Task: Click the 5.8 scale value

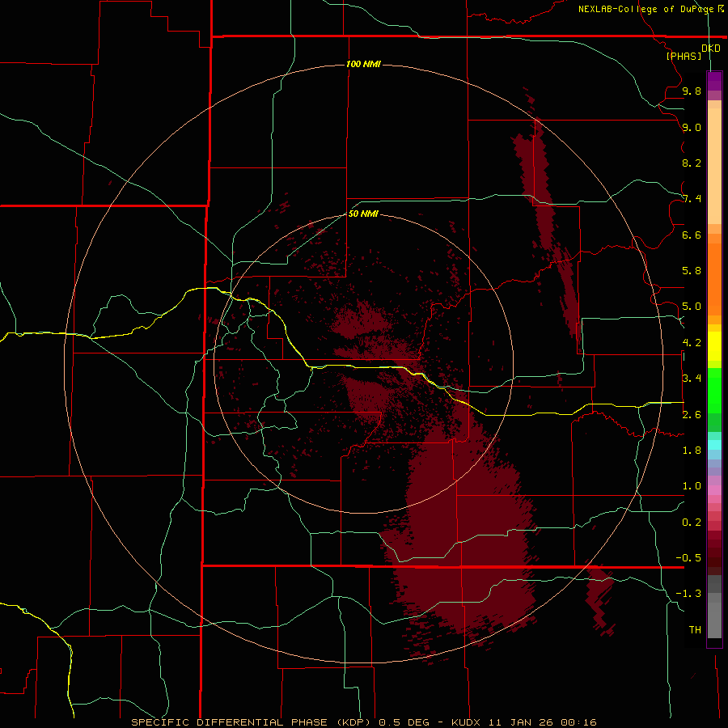Action: click(x=692, y=271)
